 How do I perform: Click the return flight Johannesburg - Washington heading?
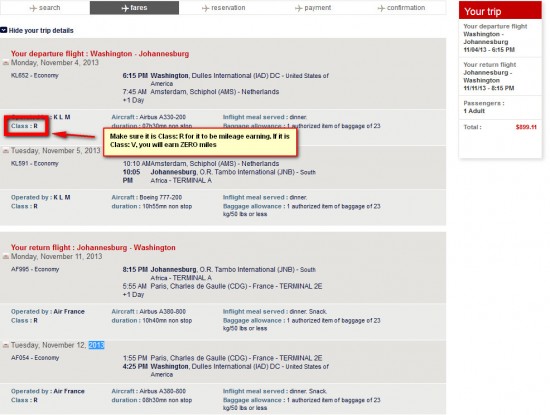(x=93, y=247)
